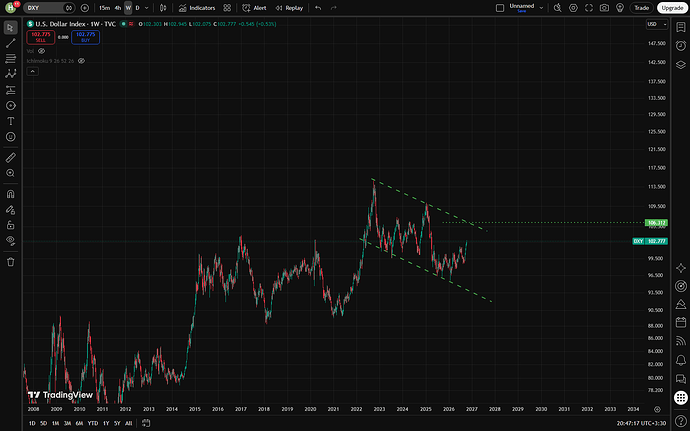Create an Alert

(x=254, y=8)
